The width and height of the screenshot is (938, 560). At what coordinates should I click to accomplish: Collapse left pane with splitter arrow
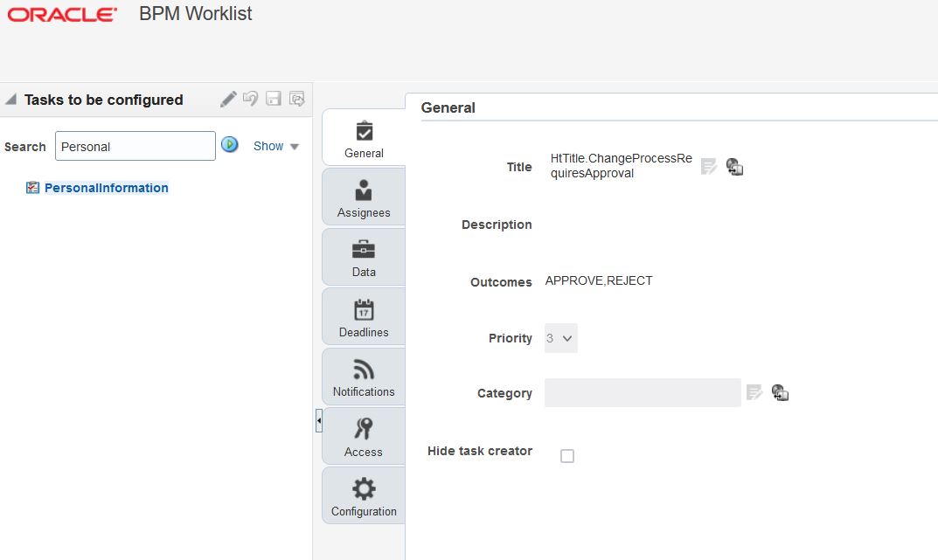click(x=319, y=421)
